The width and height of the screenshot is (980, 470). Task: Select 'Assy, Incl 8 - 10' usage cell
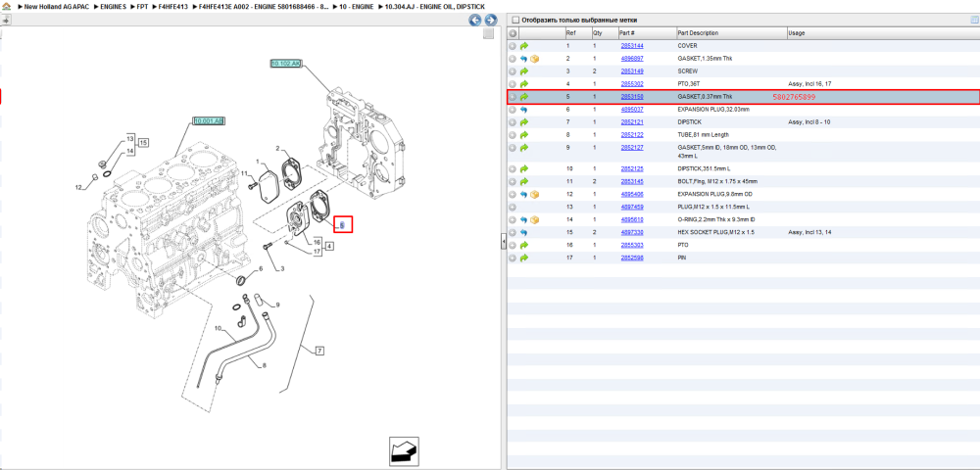(811, 122)
